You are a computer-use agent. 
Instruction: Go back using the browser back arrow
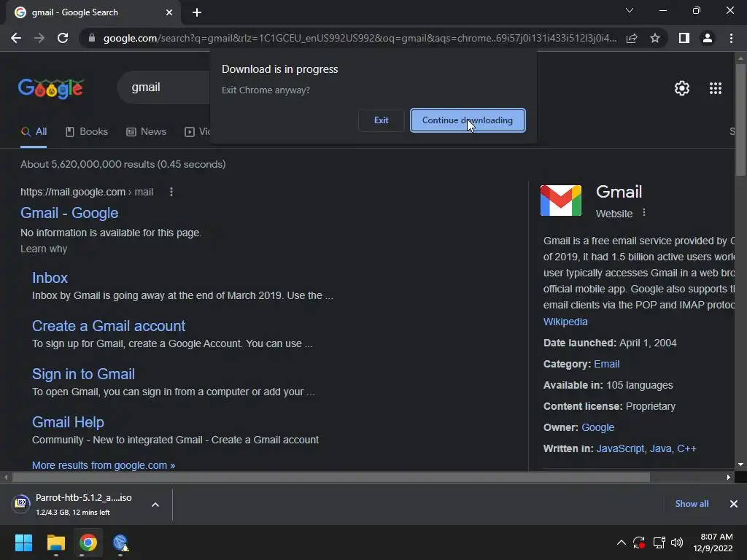coord(16,38)
